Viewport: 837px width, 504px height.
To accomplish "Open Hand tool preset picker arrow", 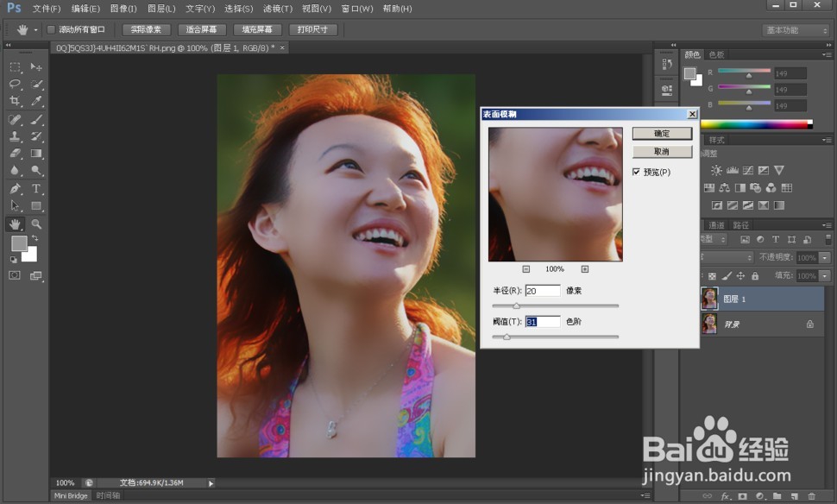I will (x=35, y=30).
